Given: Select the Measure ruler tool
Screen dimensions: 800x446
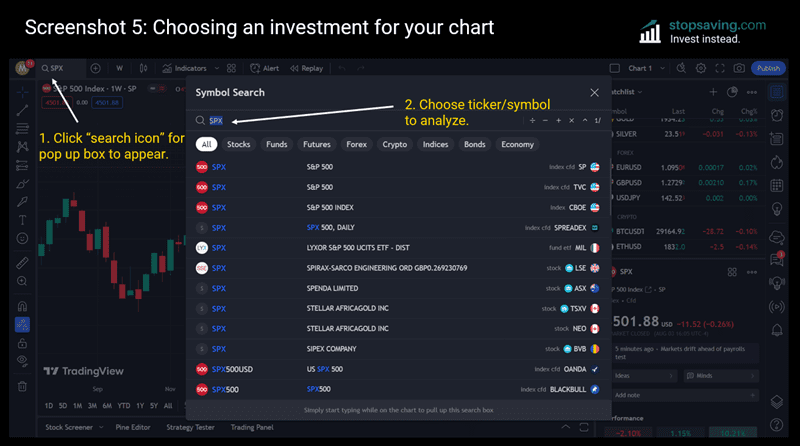Looking at the screenshot, I should point(22,263).
